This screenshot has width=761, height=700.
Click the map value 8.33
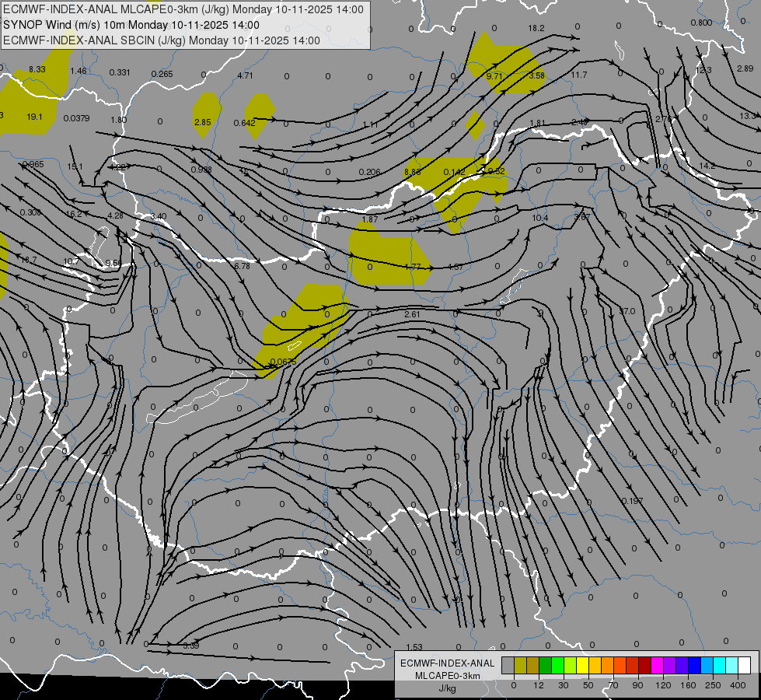(x=37, y=69)
